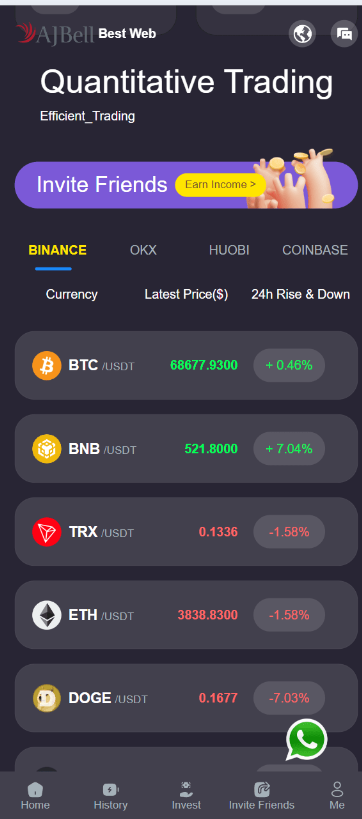
Task: Switch to the COINBASE tab
Action: tap(315, 250)
